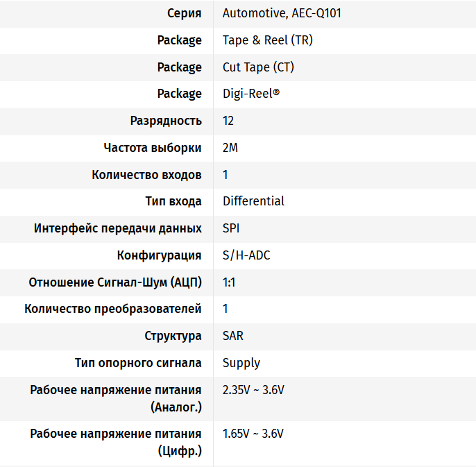Click the 'Отношение Сигнал-Шум (АЦП)' label
476x467 pixels.
[x=115, y=282]
